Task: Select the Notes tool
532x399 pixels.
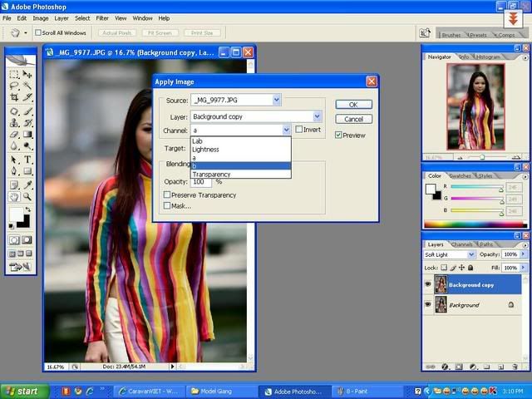Action: pyautogui.click(x=14, y=185)
